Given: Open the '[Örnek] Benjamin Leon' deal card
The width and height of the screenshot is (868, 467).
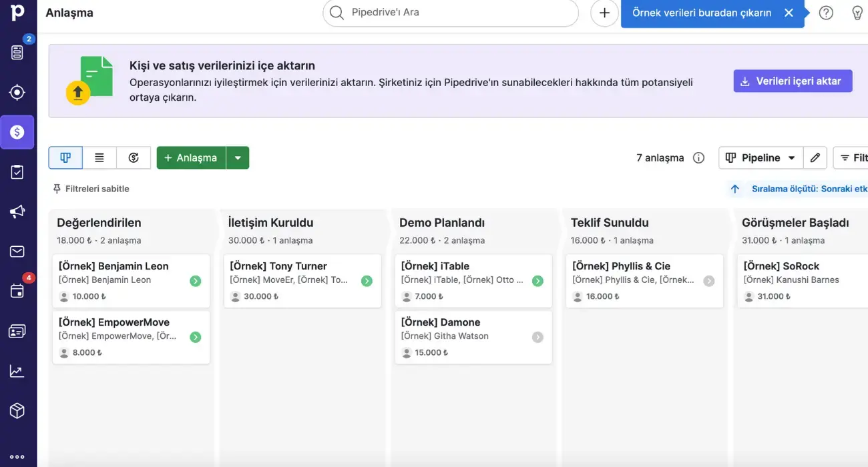Looking at the screenshot, I should click(x=131, y=281).
